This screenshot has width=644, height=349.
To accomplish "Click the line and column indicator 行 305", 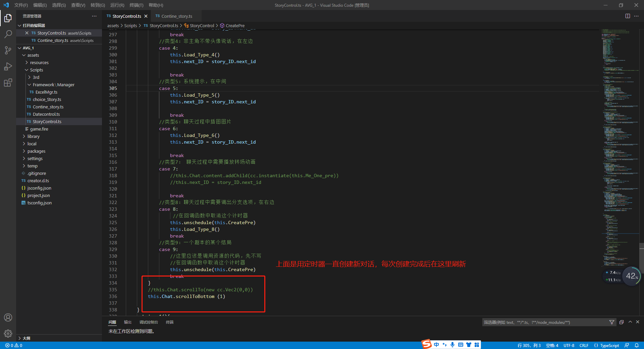I will pos(529,345).
